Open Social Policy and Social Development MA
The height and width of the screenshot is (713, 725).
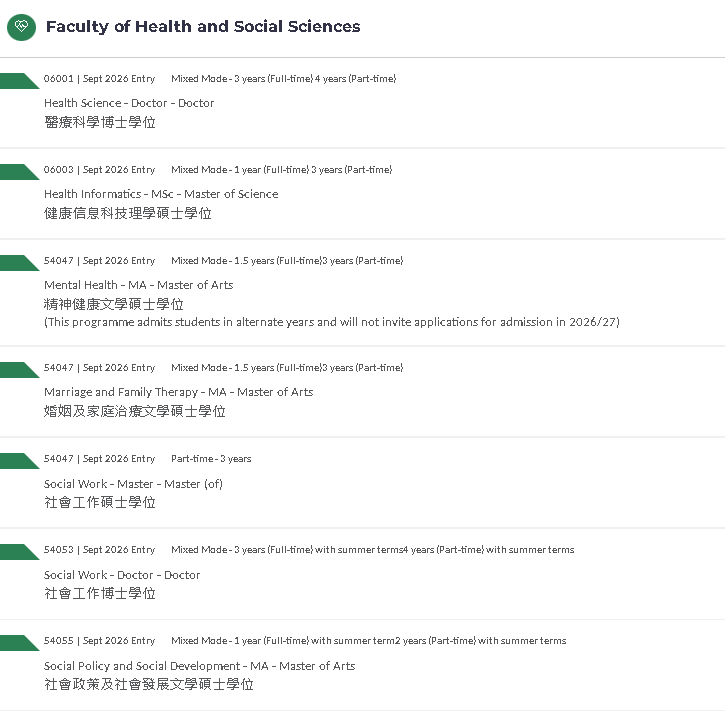(199, 666)
